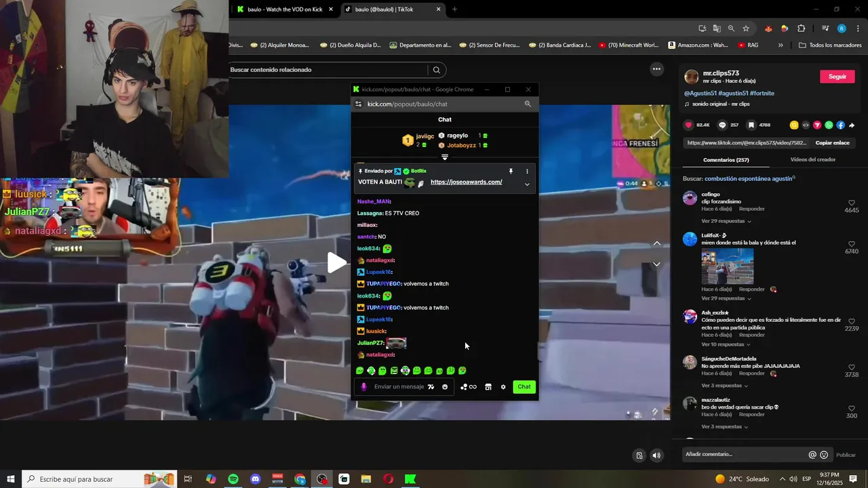Image resolution: width=868 pixels, height=488 pixels.
Task: Play the TikTok video
Action: (x=337, y=263)
